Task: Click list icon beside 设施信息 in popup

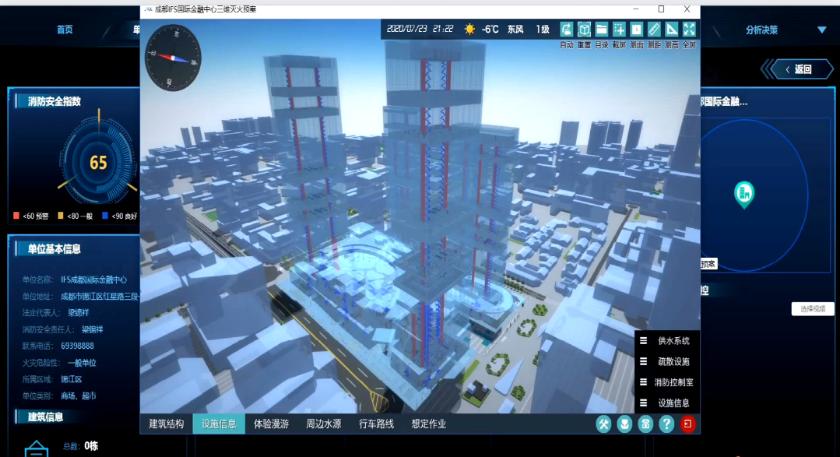Action: (643, 403)
